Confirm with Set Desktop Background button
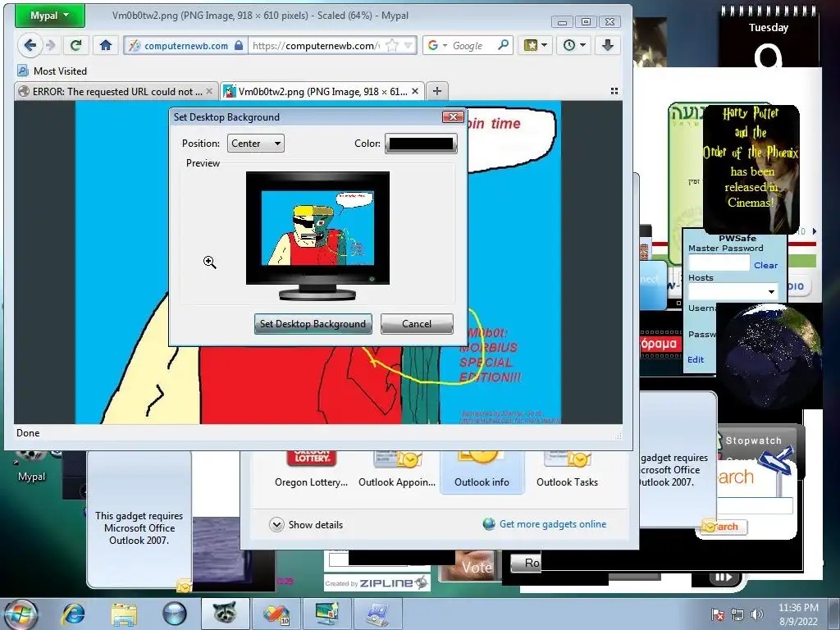The width and height of the screenshot is (840, 630). click(313, 323)
